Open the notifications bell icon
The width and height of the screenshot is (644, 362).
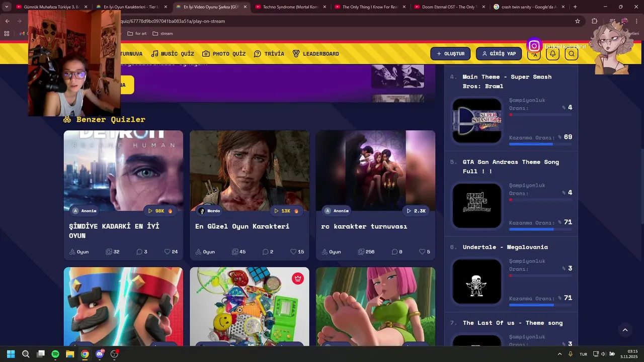(552, 54)
